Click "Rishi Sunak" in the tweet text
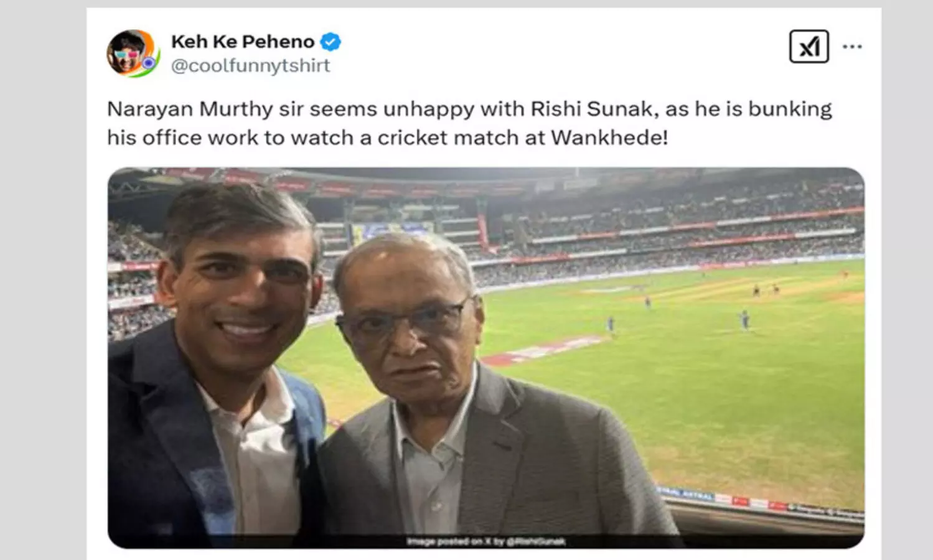 593,109
